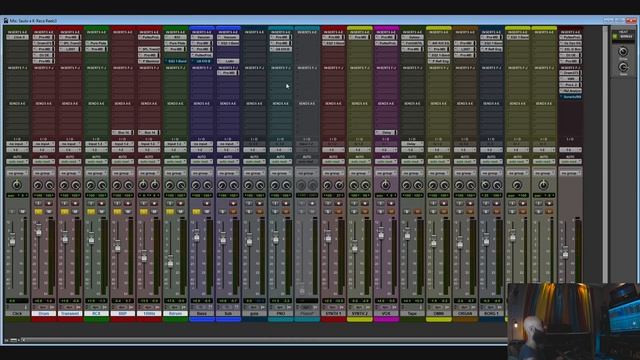Open automation mode selector on the Click track
This screenshot has height=360, width=640.
(x=17, y=162)
